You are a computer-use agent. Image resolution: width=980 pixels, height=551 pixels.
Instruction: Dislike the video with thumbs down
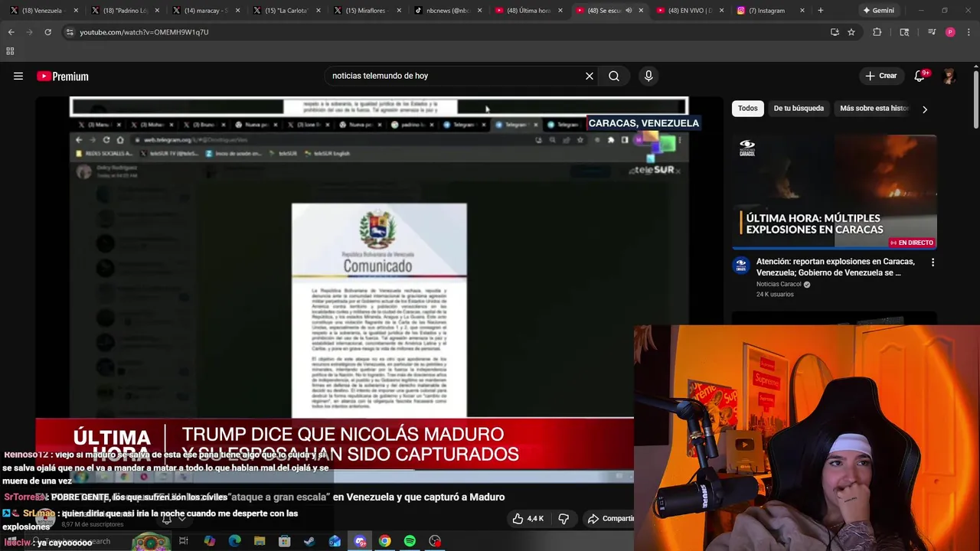click(563, 518)
